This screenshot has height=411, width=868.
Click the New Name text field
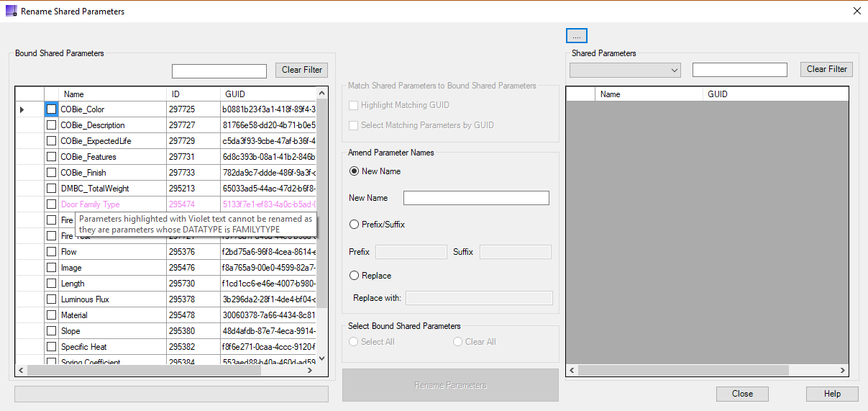[476, 198]
